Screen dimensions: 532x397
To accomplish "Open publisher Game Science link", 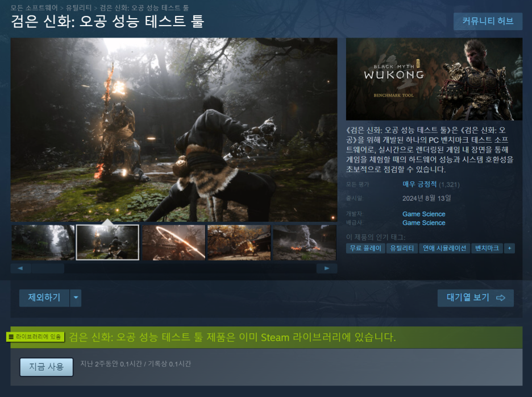I will tap(424, 223).
